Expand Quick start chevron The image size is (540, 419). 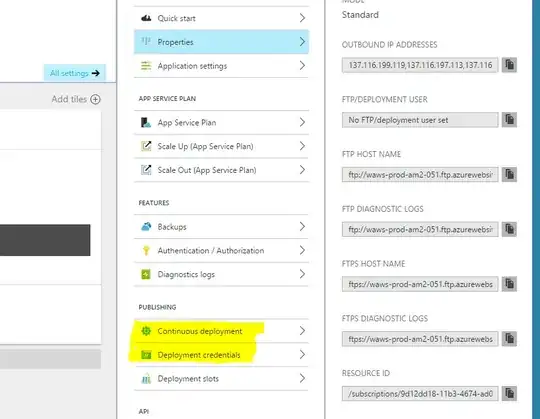pyautogui.click(x=302, y=18)
